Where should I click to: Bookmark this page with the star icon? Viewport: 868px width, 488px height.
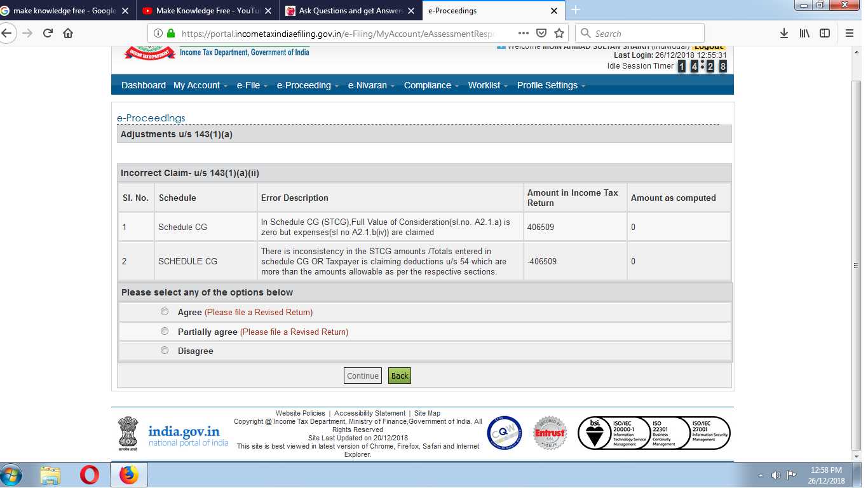559,33
